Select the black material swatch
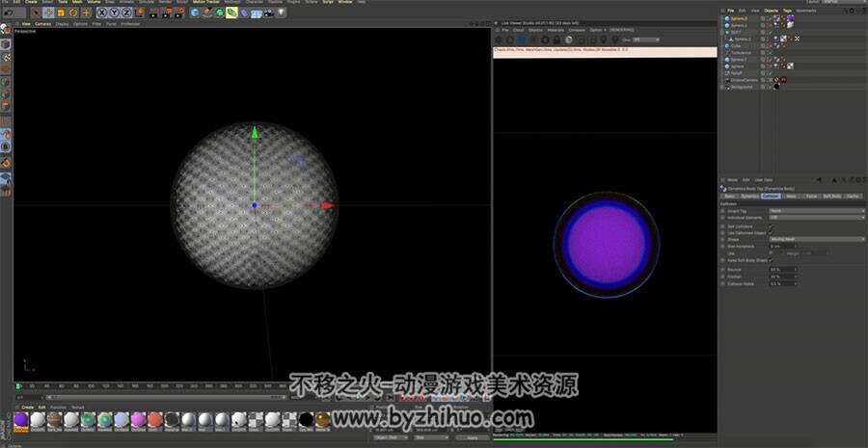 tap(306, 419)
